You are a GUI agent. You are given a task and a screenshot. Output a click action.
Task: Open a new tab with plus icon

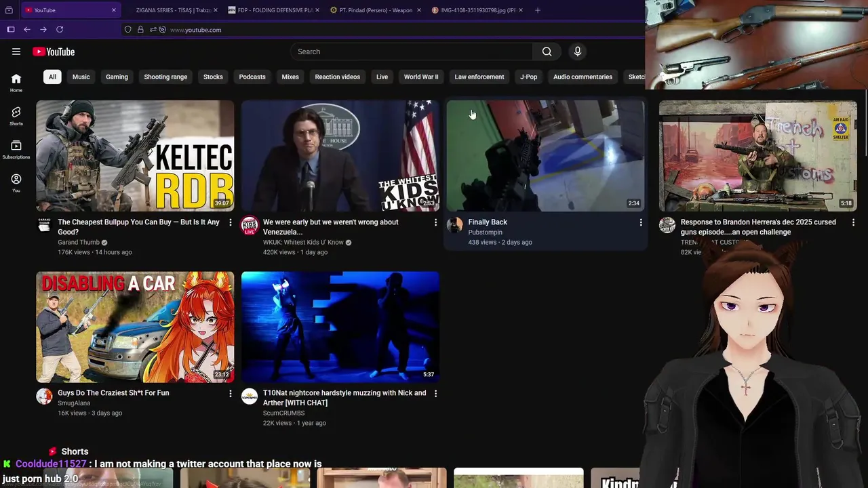pyautogui.click(x=538, y=10)
